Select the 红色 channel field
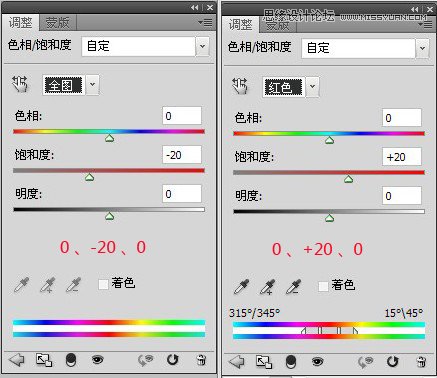Viewport: 437px width, 378px height. coord(284,87)
